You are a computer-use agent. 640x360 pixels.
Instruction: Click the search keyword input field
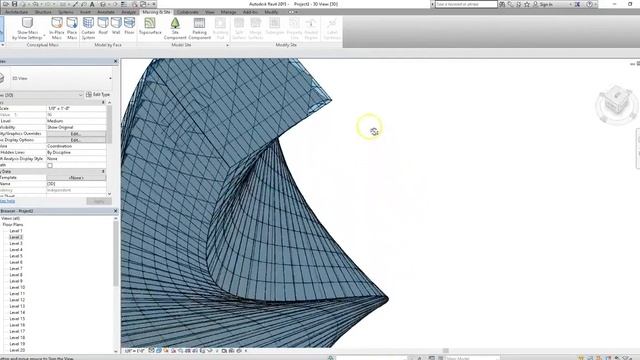point(466,4)
